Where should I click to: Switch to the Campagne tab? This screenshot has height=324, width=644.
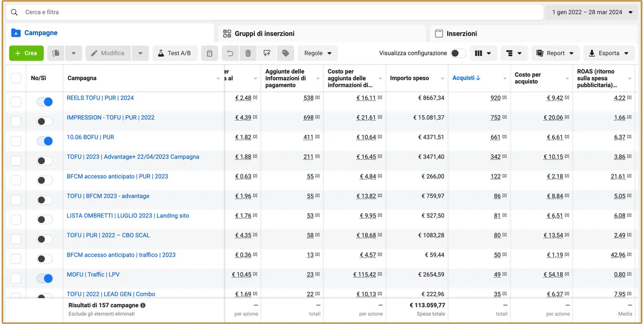point(109,33)
